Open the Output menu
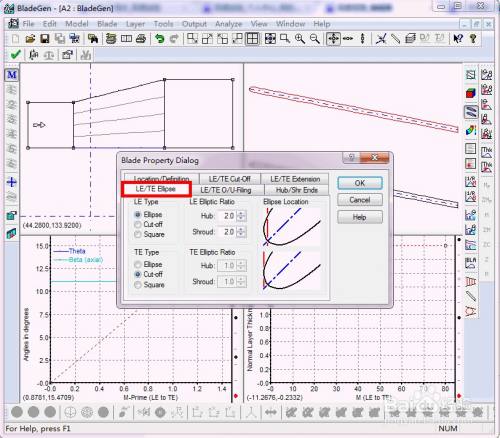 click(x=194, y=24)
